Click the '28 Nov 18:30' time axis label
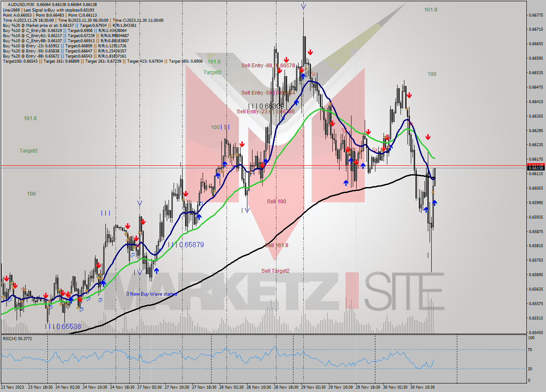This screenshot has height=392, width=546. coord(287,387)
